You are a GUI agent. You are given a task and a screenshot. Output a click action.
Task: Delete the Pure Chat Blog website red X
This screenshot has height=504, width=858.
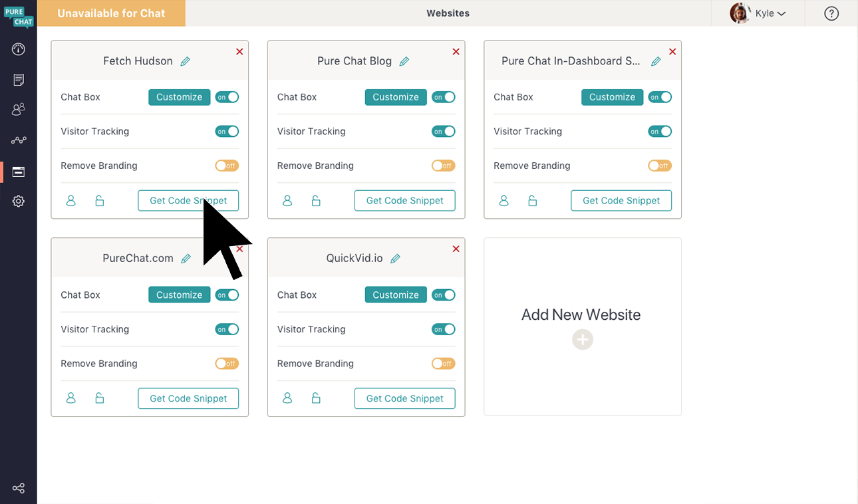coord(456,51)
